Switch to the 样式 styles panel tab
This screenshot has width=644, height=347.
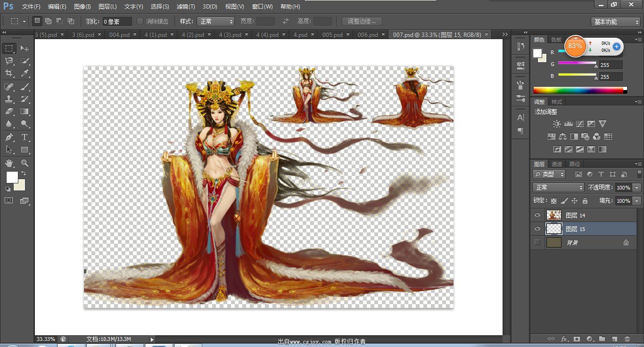pos(557,102)
